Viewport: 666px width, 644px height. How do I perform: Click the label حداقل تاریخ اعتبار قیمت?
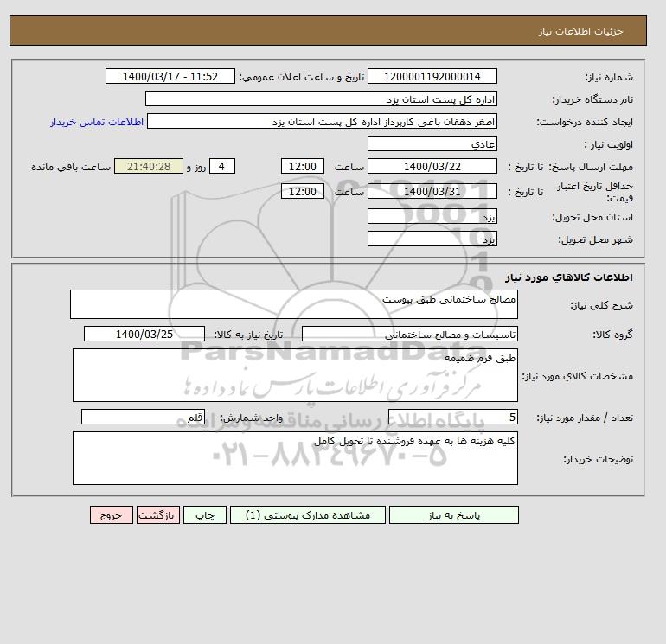pos(595,192)
